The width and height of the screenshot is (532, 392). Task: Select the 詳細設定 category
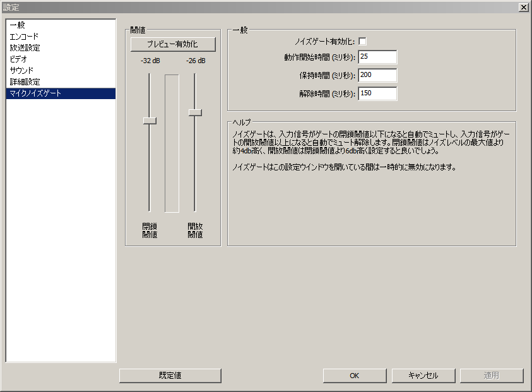24,81
